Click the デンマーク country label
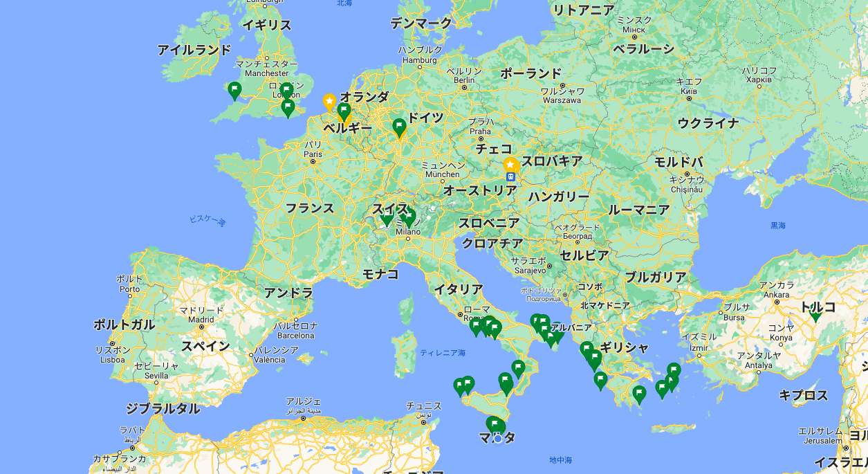 tap(421, 23)
